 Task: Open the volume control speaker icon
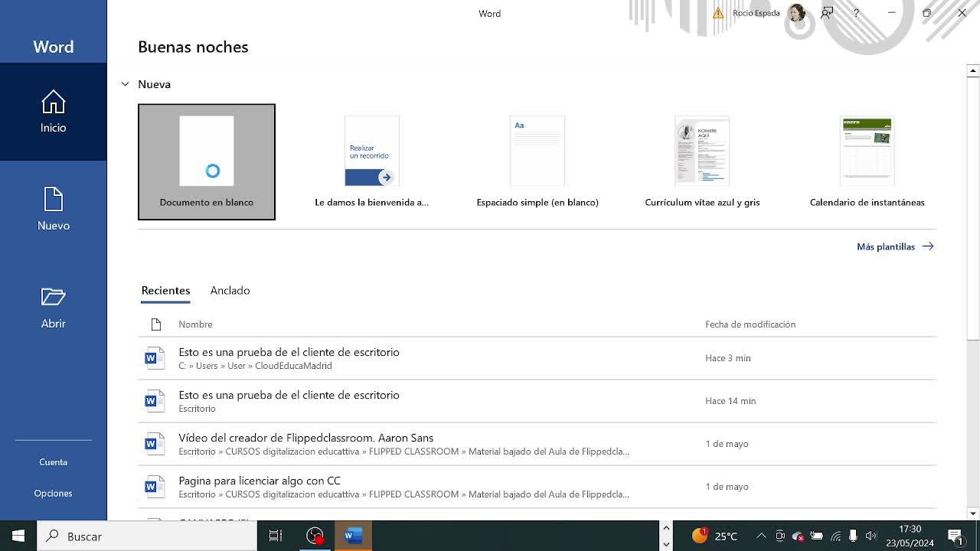click(x=871, y=536)
